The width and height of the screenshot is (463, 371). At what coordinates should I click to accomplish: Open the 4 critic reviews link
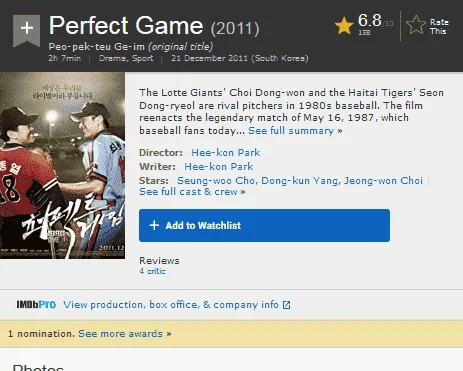coord(152,271)
